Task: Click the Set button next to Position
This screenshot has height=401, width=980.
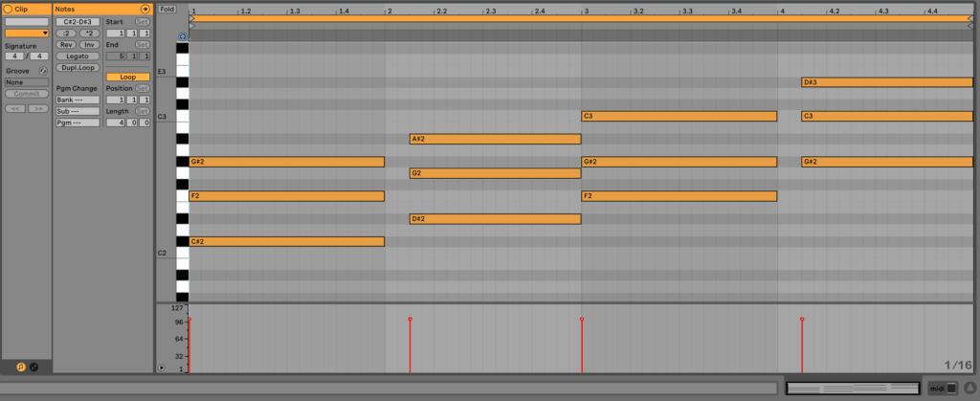Action: (x=143, y=88)
